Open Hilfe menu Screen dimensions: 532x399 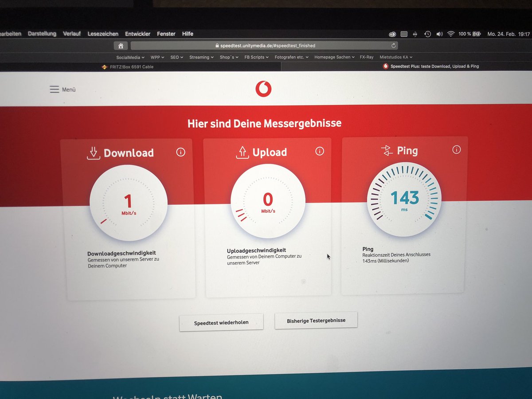point(188,34)
